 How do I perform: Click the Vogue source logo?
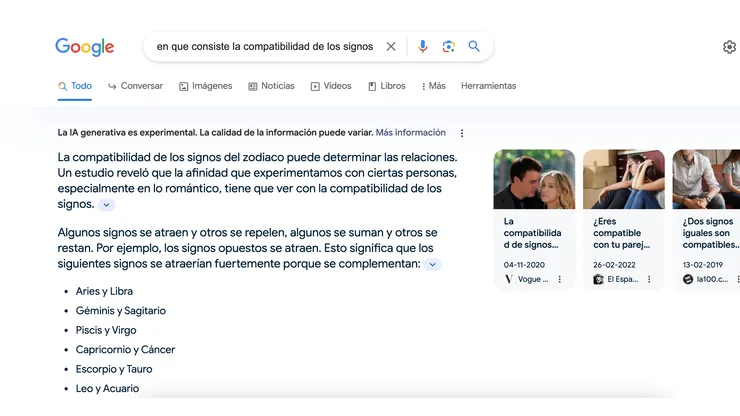[509, 280]
